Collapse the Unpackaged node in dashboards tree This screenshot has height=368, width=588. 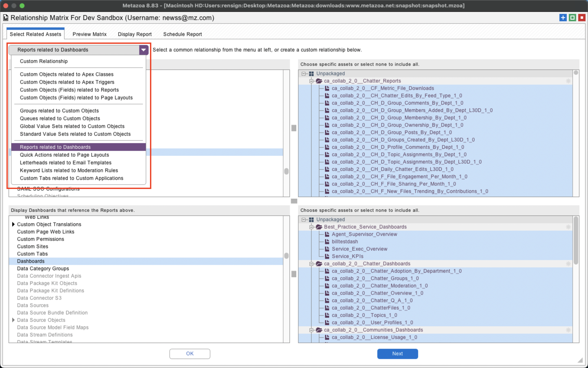click(303, 220)
